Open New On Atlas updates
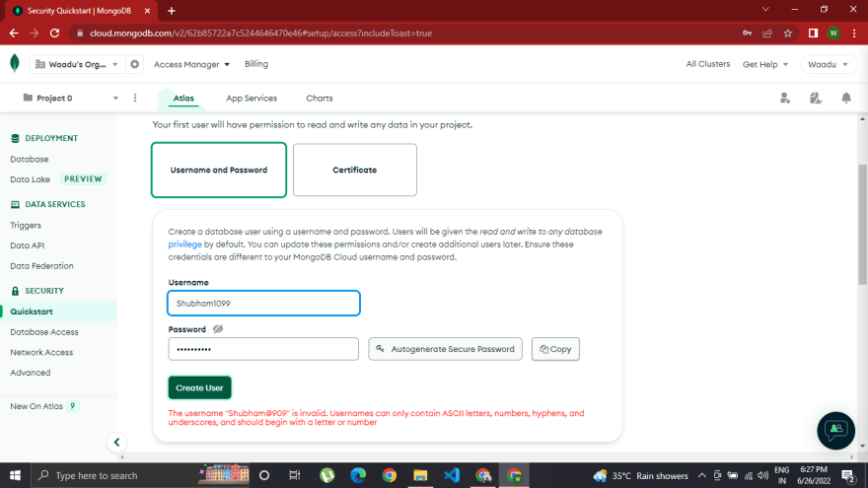The width and height of the screenshot is (868, 488). pos(36,406)
